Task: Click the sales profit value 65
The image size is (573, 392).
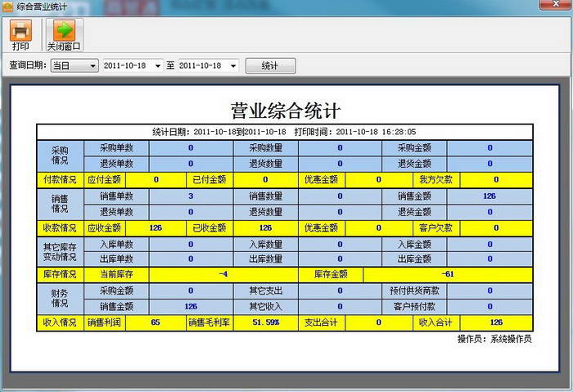Action: pos(156,322)
